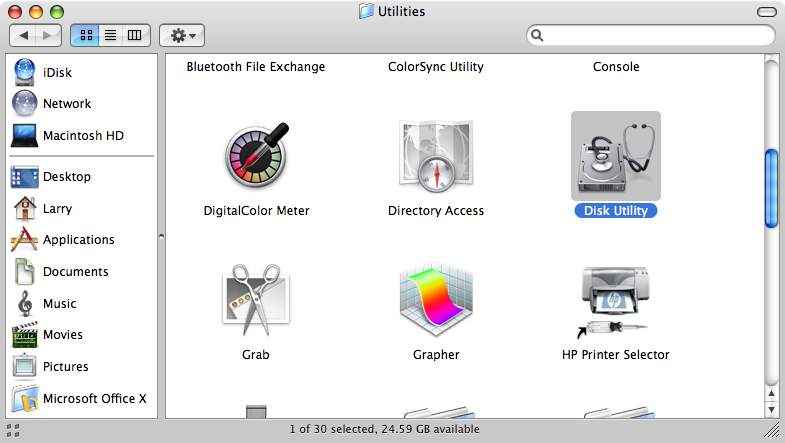This screenshot has height=443, width=785.
Task: Open Network from the sidebar text
Action: (x=67, y=104)
